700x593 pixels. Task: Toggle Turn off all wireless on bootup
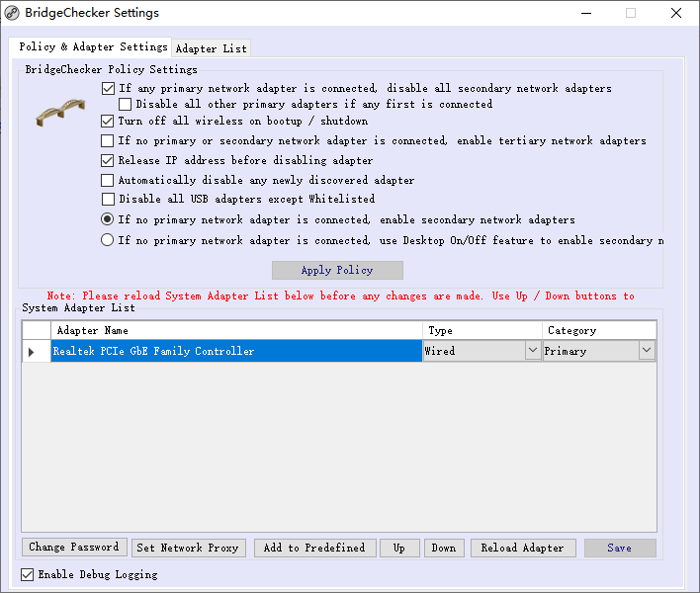click(x=107, y=122)
